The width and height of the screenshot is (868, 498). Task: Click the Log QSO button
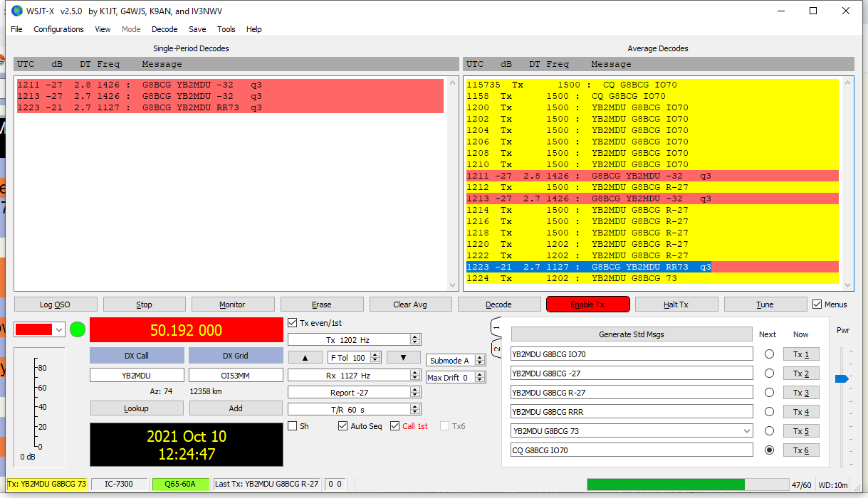click(55, 304)
